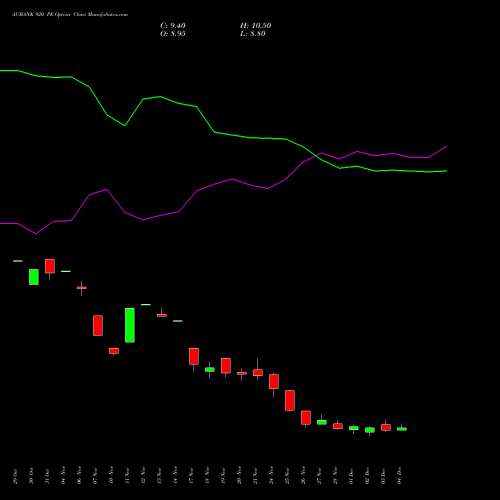Select the 11 Nov date label
This screenshot has height=500, width=500.
point(127,476)
